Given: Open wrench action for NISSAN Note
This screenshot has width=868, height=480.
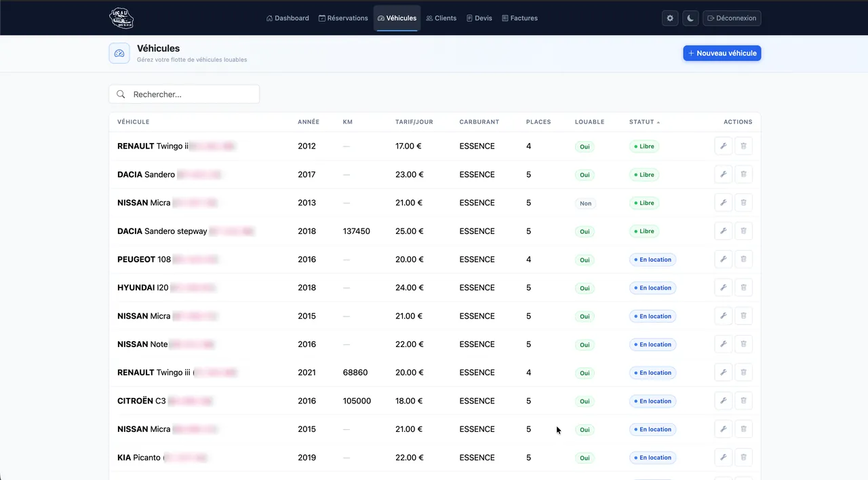Looking at the screenshot, I should click(x=723, y=344).
